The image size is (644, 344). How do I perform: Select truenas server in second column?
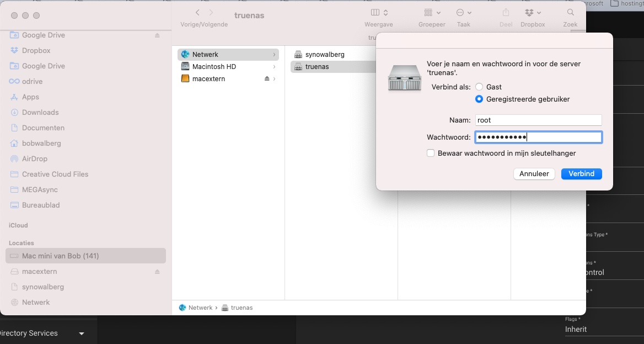(316, 67)
